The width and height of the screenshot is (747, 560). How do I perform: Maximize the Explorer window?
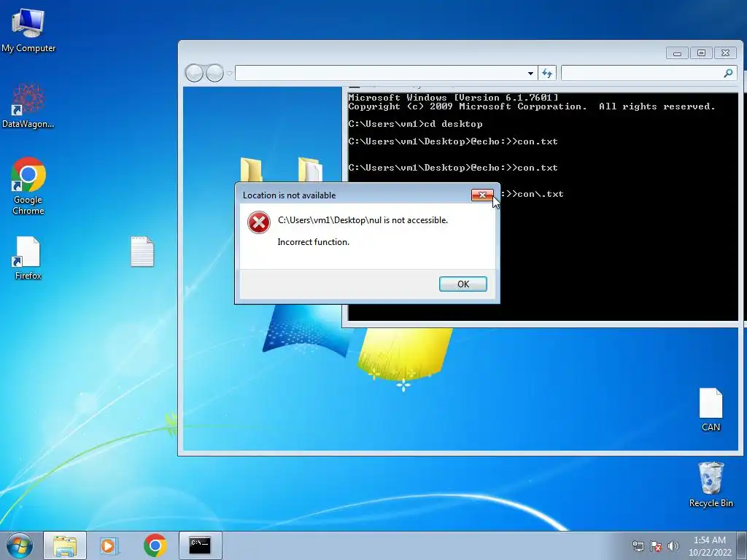point(701,52)
